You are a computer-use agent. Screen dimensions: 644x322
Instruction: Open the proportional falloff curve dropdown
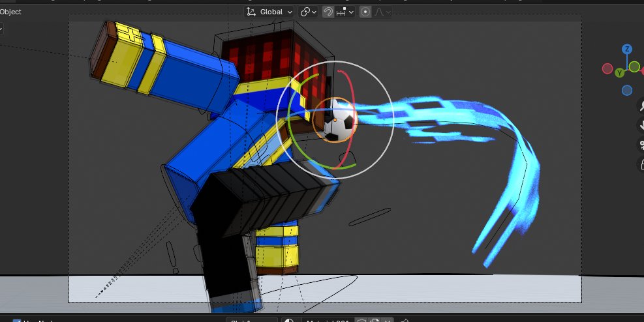[x=382, y=12]
